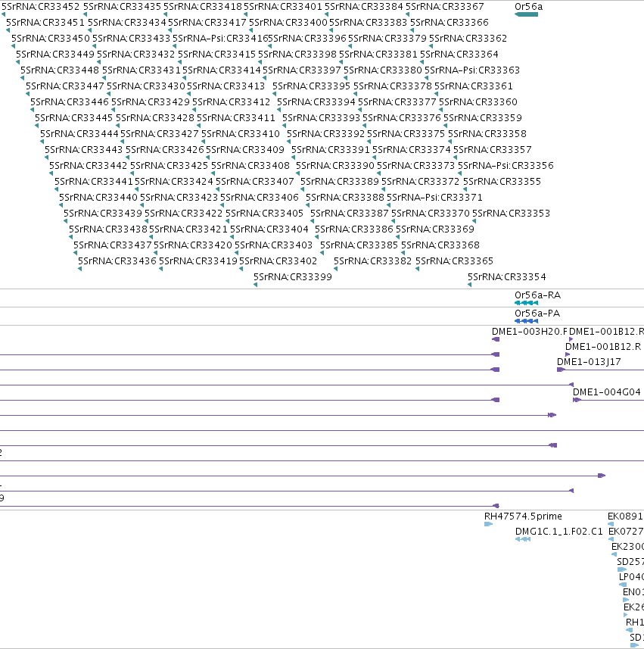
Task: Click the arrow glyph under 5SrRNA:CR33354
Action: click(469, 285)
